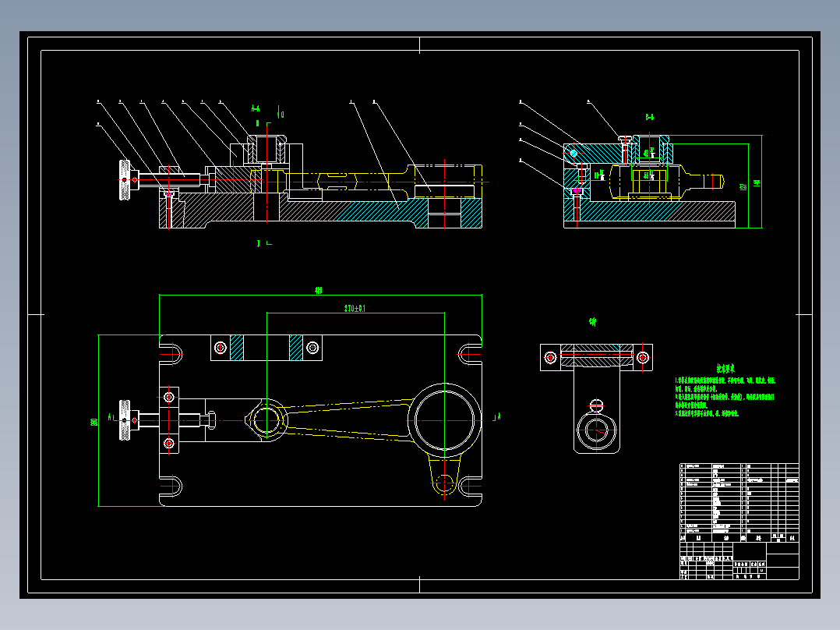
Task: Select the knurled knob in section A-A
Action: 125,180
